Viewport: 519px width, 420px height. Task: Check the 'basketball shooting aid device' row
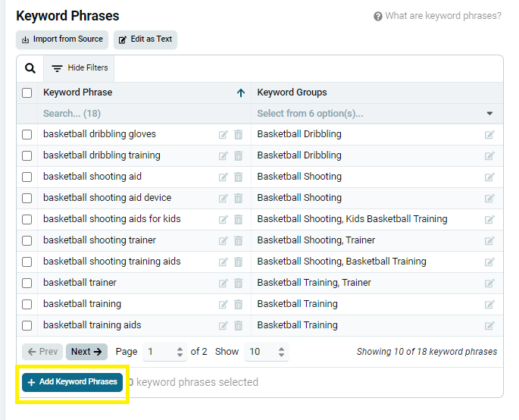click(27, 198)
